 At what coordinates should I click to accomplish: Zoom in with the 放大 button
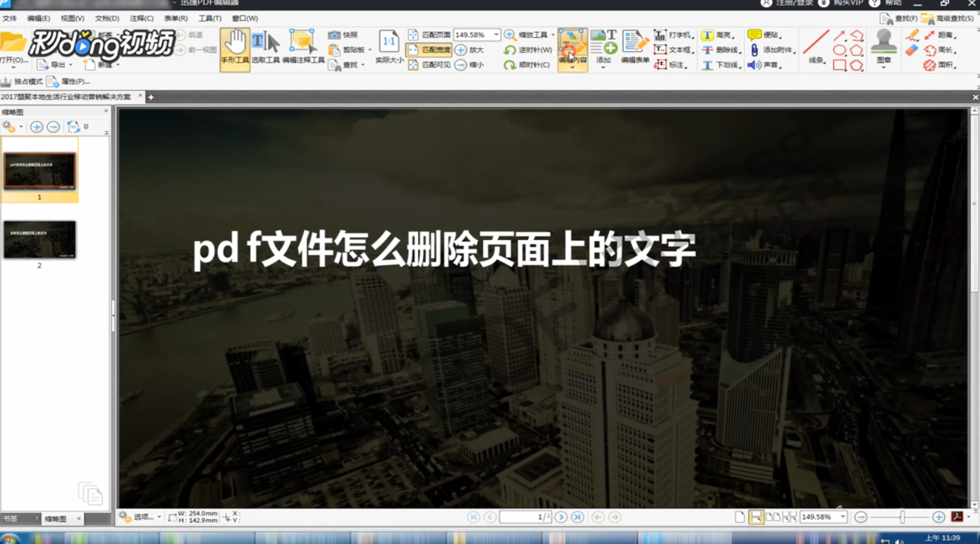469,50
